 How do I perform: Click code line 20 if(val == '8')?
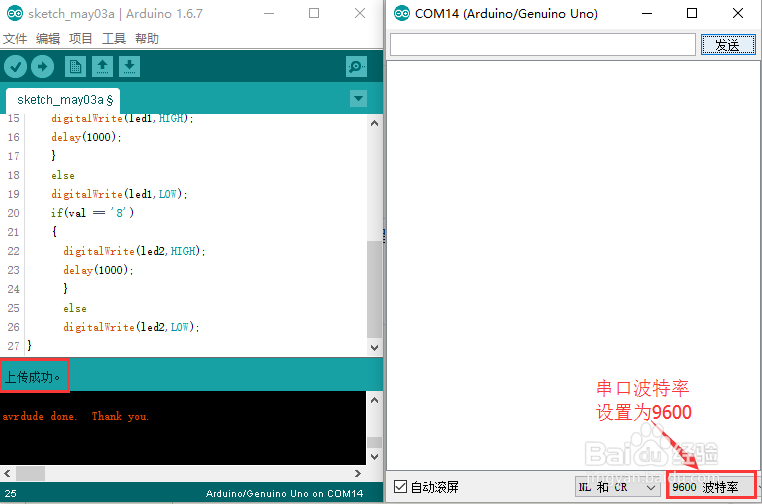[x=92, y=213]
